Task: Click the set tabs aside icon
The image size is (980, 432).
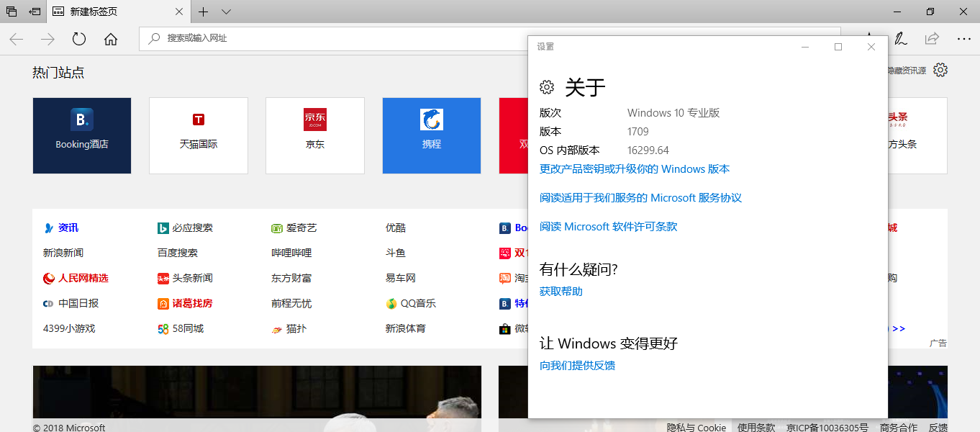Action: click(x=34, y=12)
